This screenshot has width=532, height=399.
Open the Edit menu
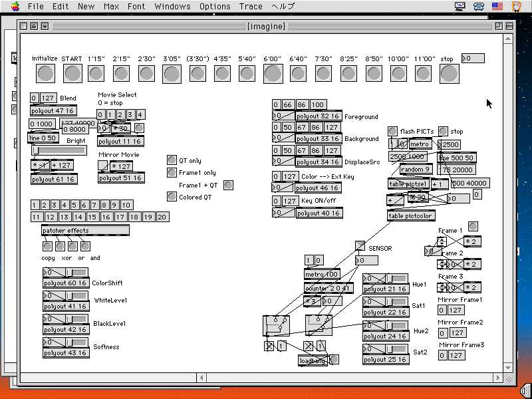[x=61, y=6]
